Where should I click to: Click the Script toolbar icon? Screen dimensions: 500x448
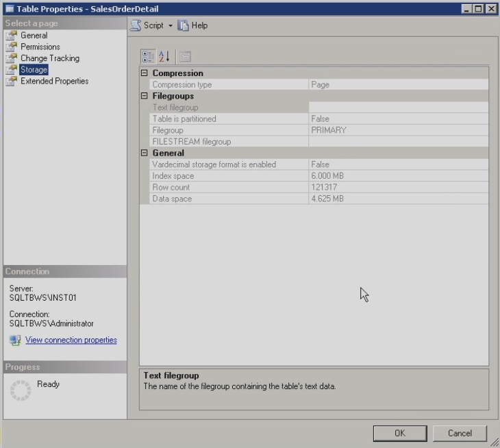coord(136,25)
